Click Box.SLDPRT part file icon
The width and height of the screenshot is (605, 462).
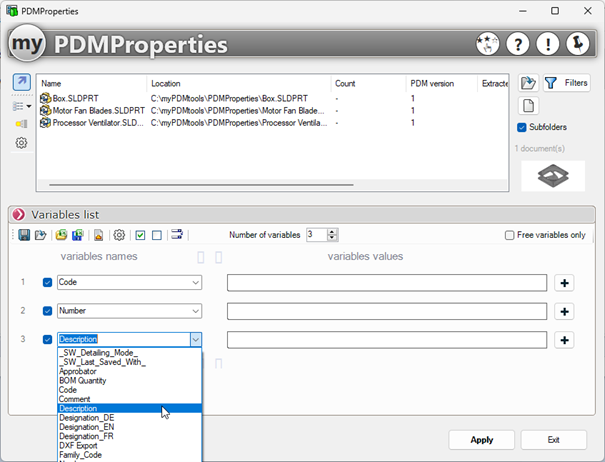tap(46, 98)
